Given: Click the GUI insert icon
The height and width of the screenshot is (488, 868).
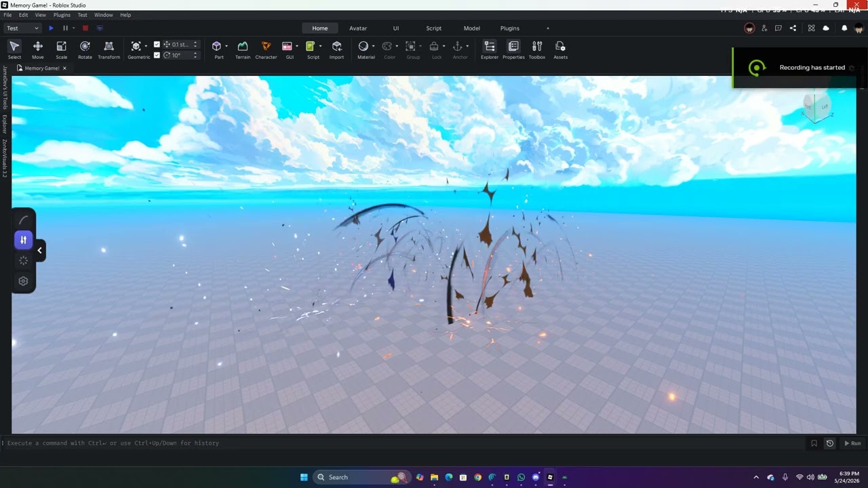Looking at the screenshot, I should coord(287,46).
